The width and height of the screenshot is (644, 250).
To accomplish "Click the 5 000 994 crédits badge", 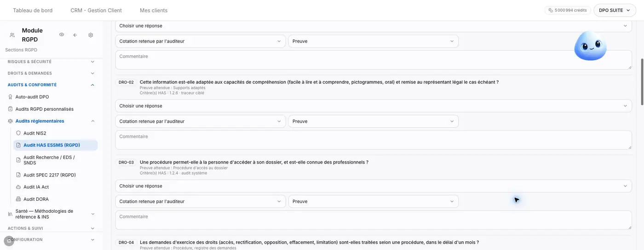I will pos(568,10).
